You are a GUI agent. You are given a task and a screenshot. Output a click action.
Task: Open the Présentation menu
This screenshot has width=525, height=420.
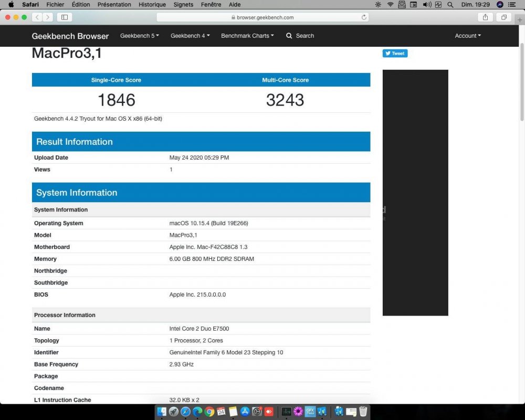coord(114,4)
